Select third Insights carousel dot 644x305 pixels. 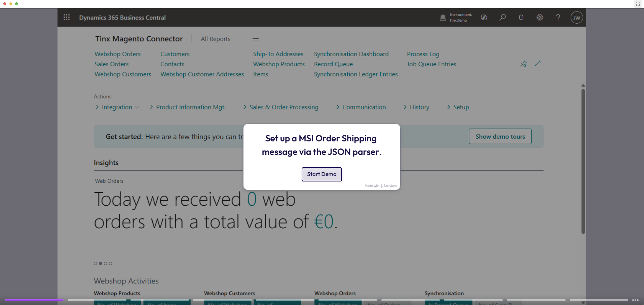[106, 263]
